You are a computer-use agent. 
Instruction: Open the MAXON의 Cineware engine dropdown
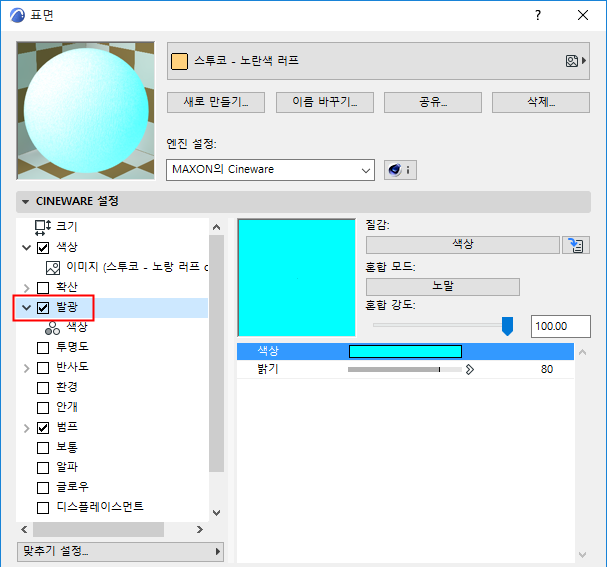click(270, 170)
